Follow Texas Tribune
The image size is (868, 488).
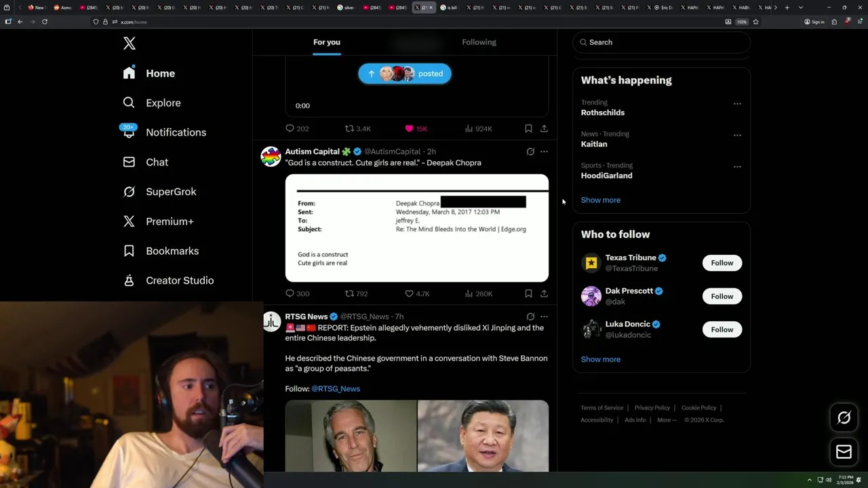[x=722, y=263]
